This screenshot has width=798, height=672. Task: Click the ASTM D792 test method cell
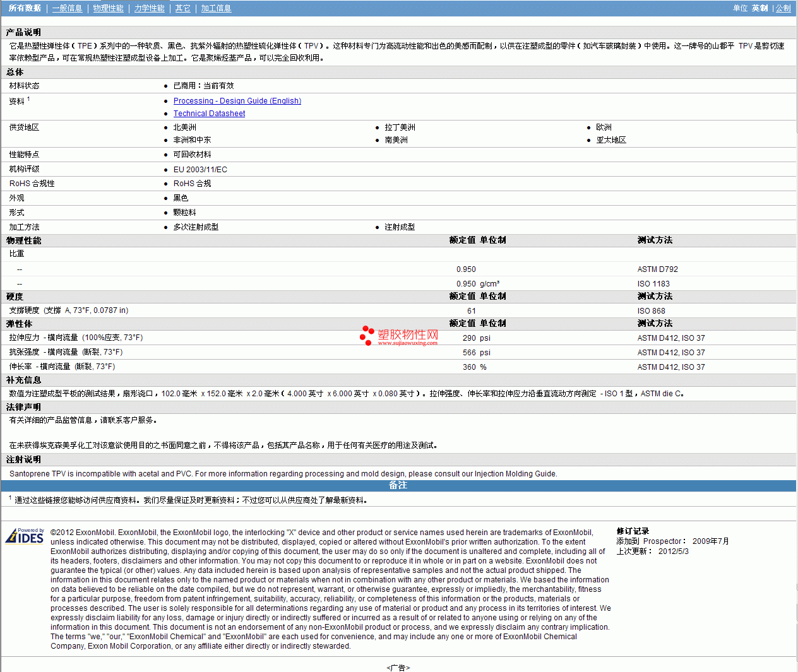[657, 269]
